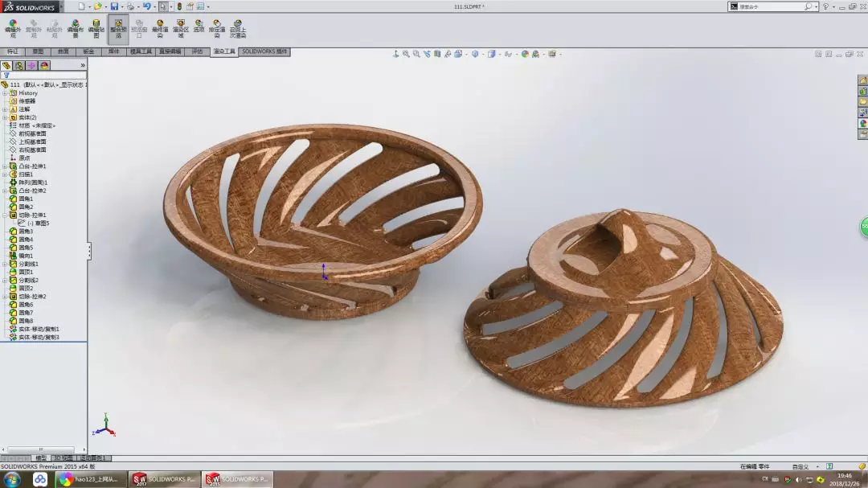Click 模型 Model tab at bottom
The width and height of the screenshot is (868, 488).
[x=41, y=458]
